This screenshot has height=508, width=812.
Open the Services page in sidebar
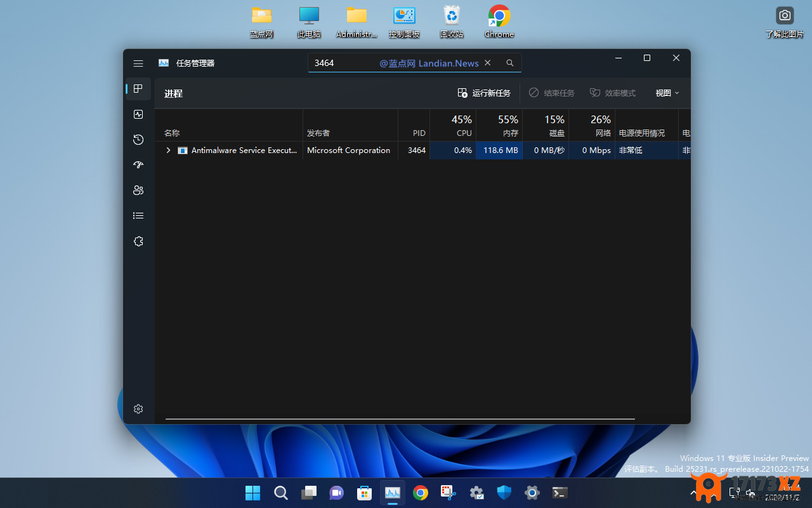(138, 241)
